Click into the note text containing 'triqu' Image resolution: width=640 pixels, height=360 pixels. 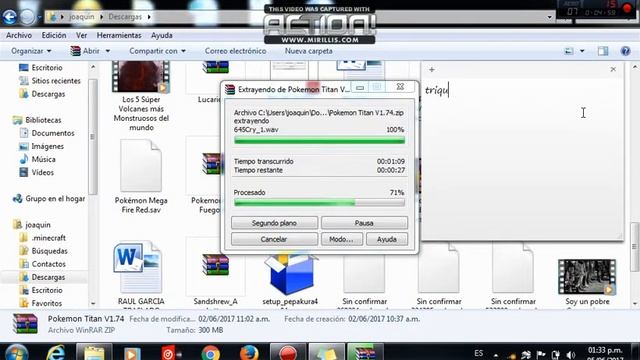[x=437, y=90]
